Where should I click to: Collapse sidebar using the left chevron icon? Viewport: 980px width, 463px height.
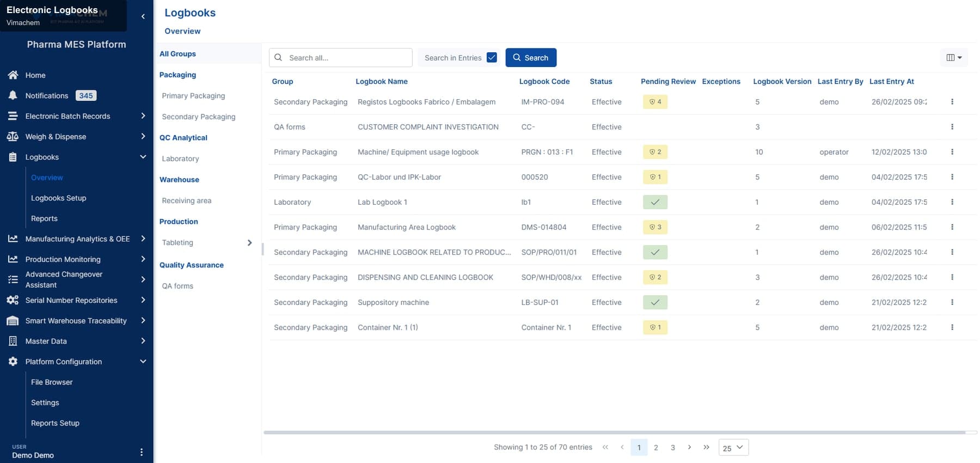pos(143,16)
